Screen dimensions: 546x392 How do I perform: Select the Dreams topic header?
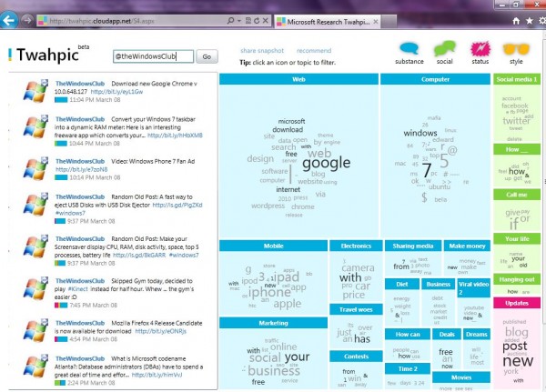477,334
